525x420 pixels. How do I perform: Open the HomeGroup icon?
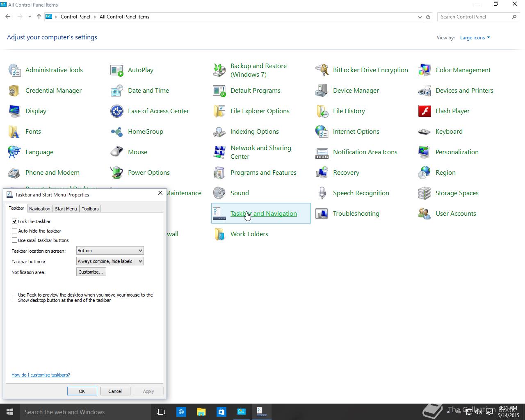[x=117, y=132]
